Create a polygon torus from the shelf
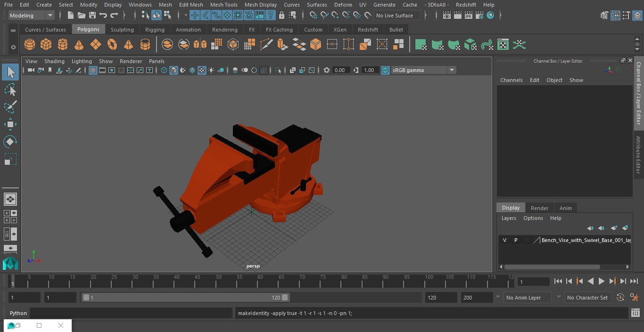The height and width of the screenshot is (332, 644). tap(112, 45)
